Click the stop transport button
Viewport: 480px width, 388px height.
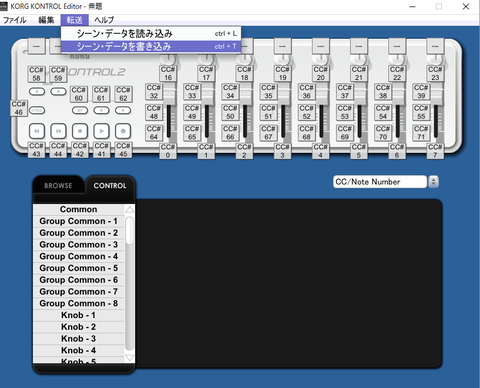(80, 131)
